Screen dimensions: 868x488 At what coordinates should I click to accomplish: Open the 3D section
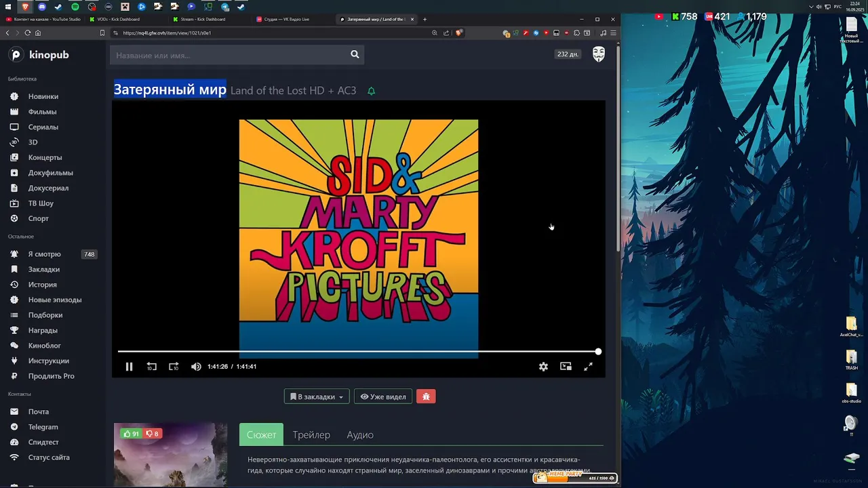[33, 142]
